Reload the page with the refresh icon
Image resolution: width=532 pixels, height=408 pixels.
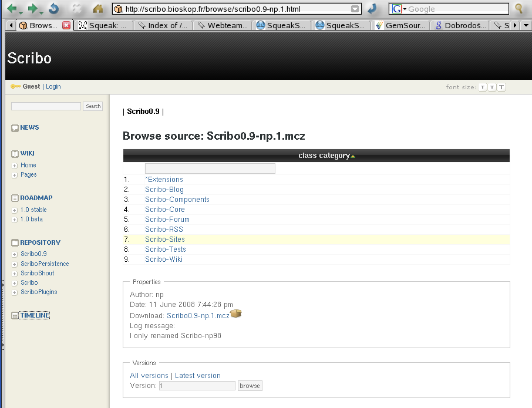(x=53, y=9)
